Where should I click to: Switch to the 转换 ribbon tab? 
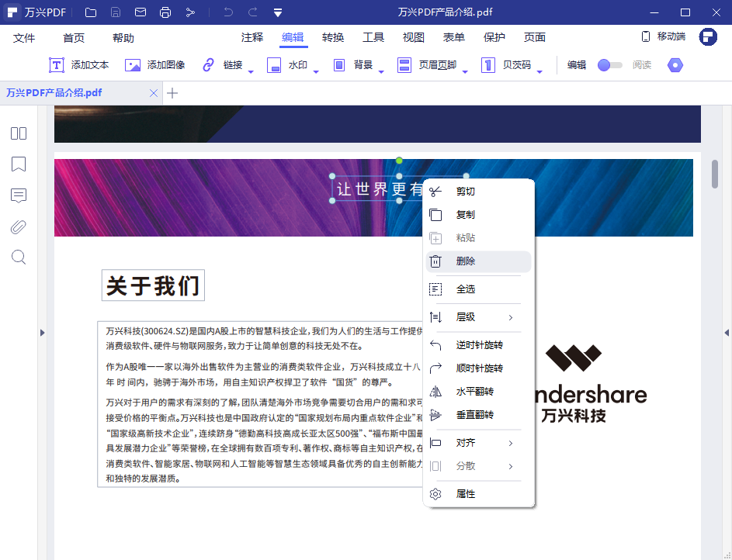[333, 36]
